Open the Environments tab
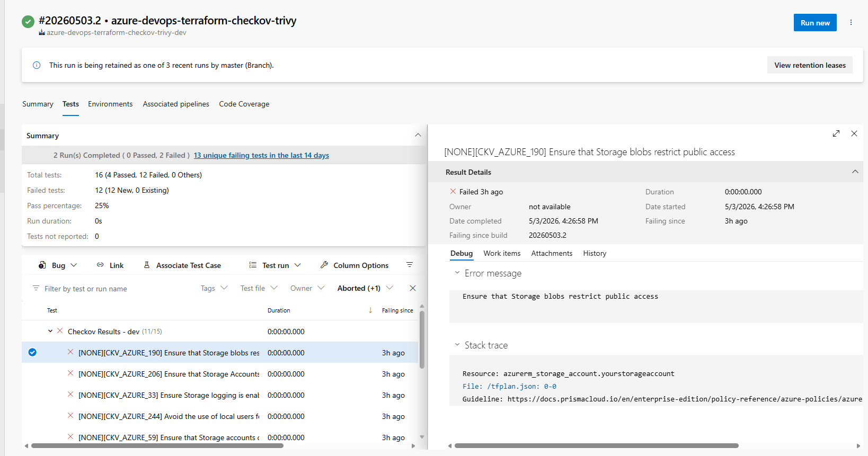Screen dimensions: 868x456 (110, 104)
